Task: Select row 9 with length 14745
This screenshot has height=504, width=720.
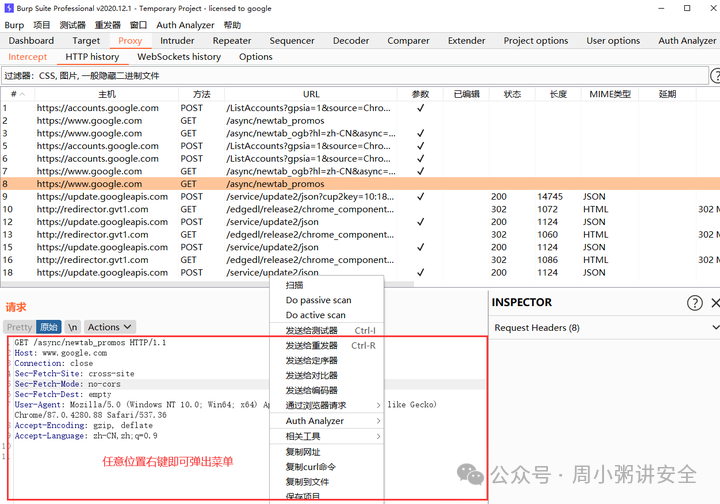Action: 360,196
